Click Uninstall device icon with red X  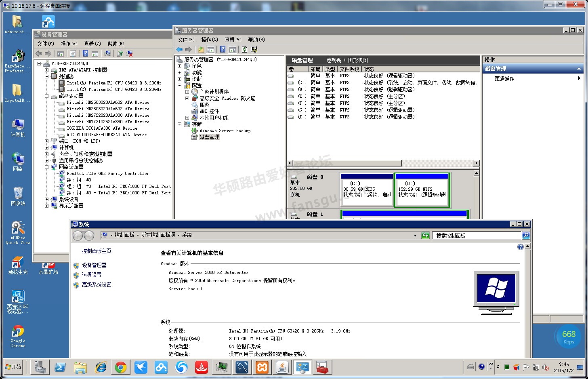(x=130, y=53)
